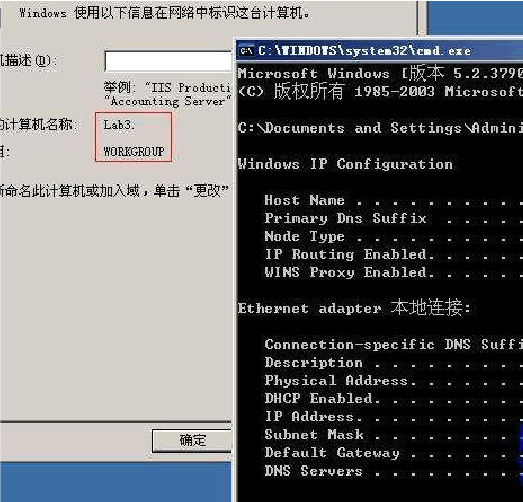This screenshot has height=502, width=523.
Task: Click the WINS Proxy Enabled line
Action: click(394, 273)
